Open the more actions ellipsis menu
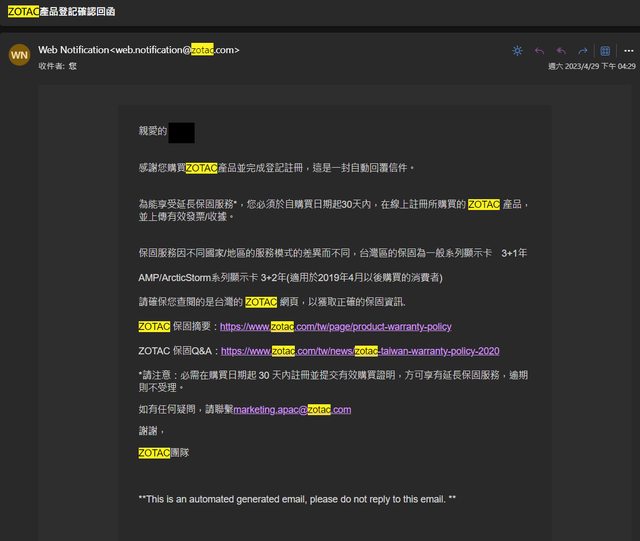Viewport: 640px width, 541px height. tap(626, 50)
